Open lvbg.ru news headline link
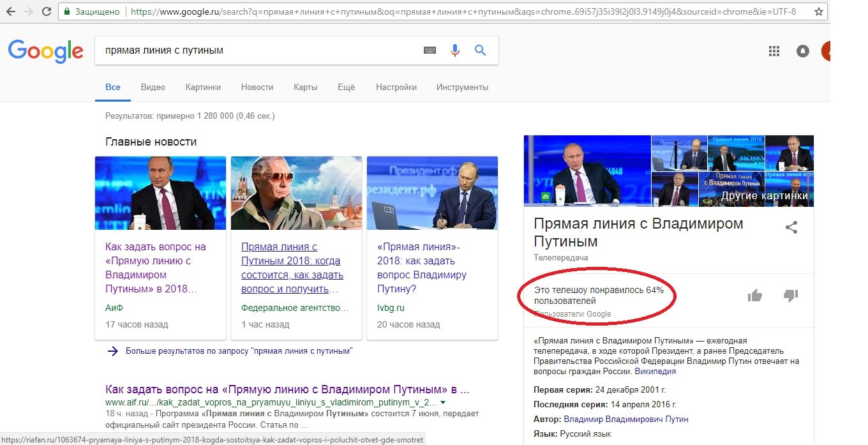Viewport: 868px width, 445px height. tap(422, 268)
